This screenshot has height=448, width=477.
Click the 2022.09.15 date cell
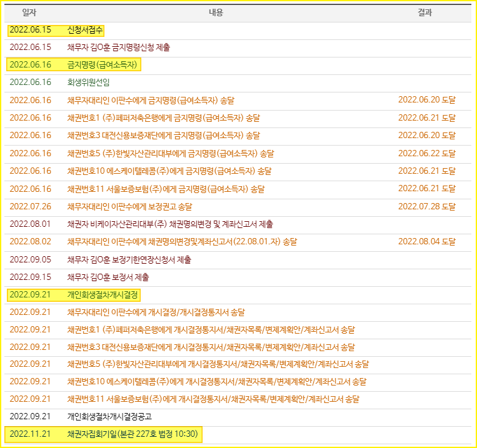30,277
